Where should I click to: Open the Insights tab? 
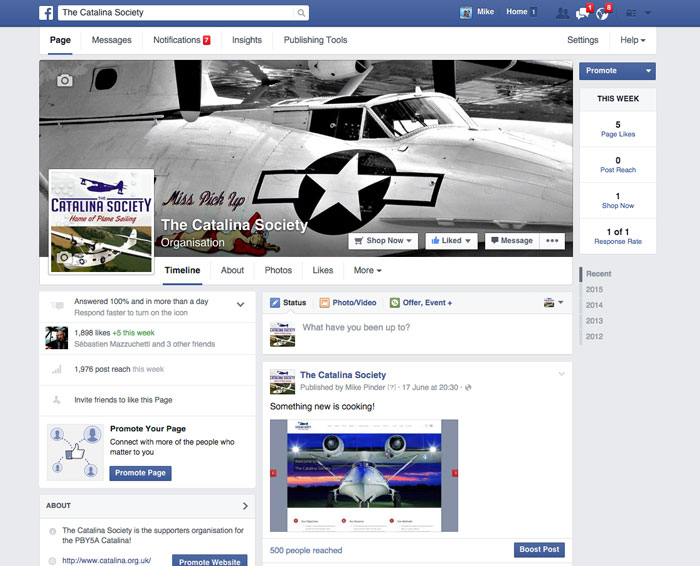(x=247, y=40)
